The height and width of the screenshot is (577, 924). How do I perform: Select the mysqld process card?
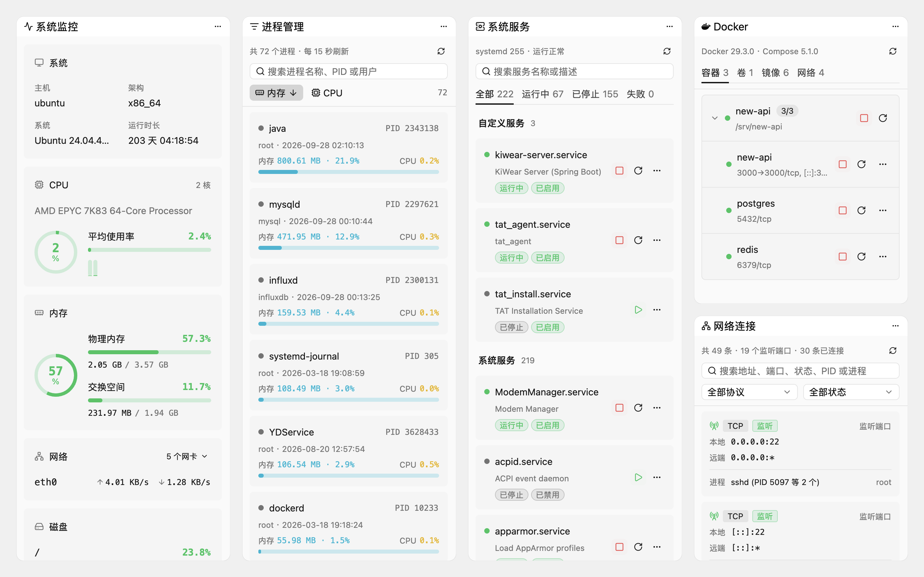click(348, 223)
